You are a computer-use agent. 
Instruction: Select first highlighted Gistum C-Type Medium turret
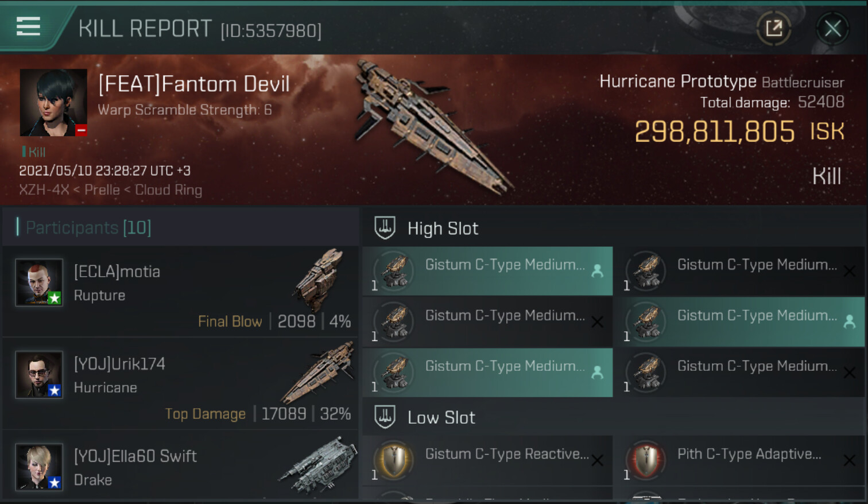coord(487,272)
